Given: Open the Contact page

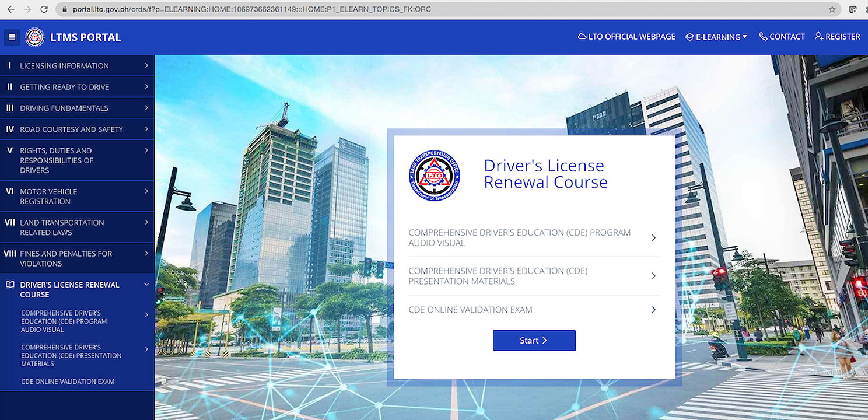Looking at the screenshot, I should [782, 37].
